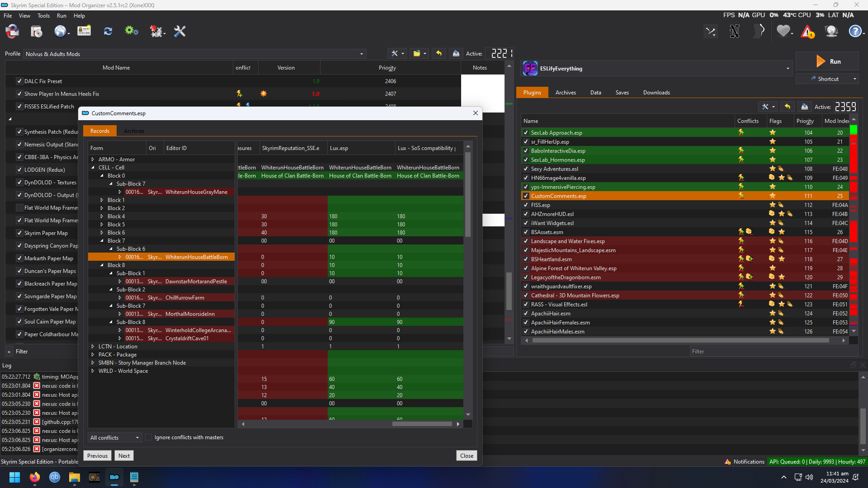This screenshot has height=488, width=868.
Task: Click the conflict flag icon of SexLab Approach.esp
Action: [x=741, y=132]
